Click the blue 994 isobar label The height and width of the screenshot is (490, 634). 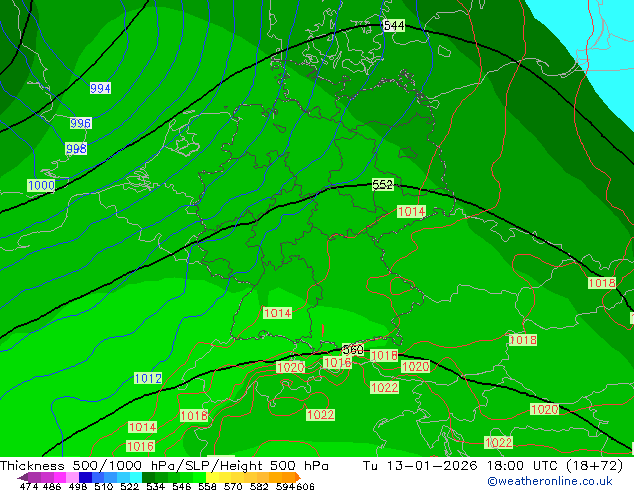pos(100,88)
